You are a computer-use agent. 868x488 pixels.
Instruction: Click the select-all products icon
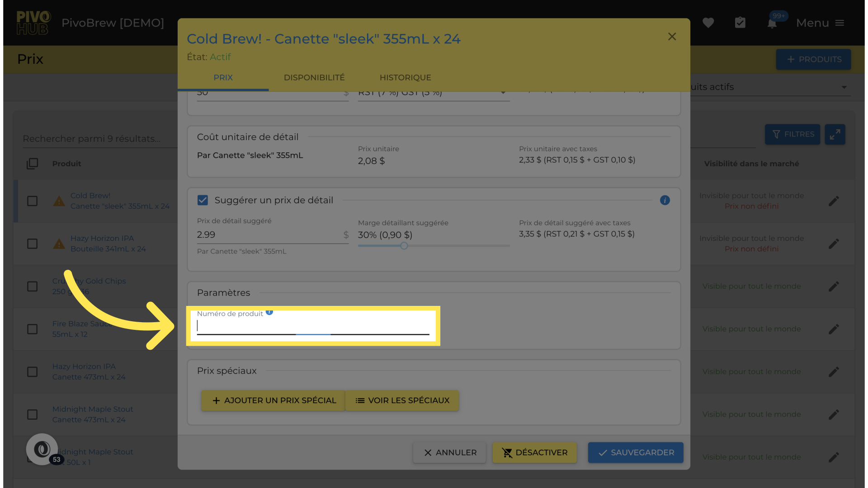(x=32, y=164)
